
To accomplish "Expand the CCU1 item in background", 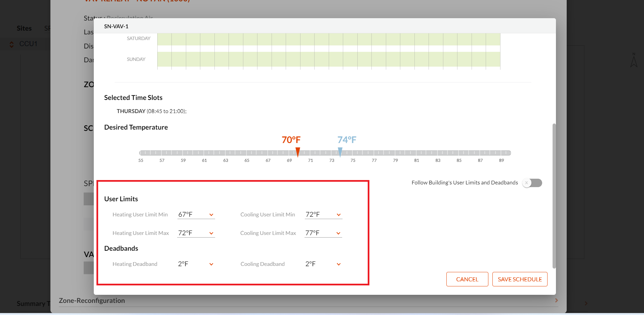I will point(11,44).
